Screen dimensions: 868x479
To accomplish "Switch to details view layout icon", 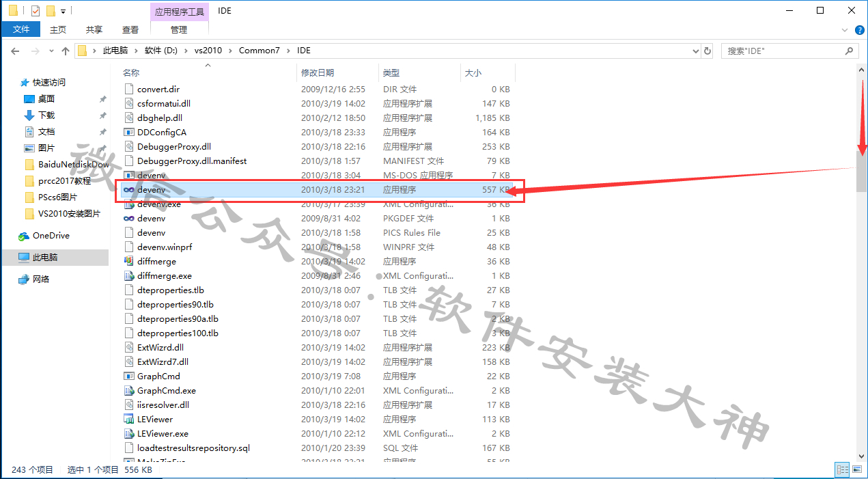I will pyautogui.click(x=841, y=469).
